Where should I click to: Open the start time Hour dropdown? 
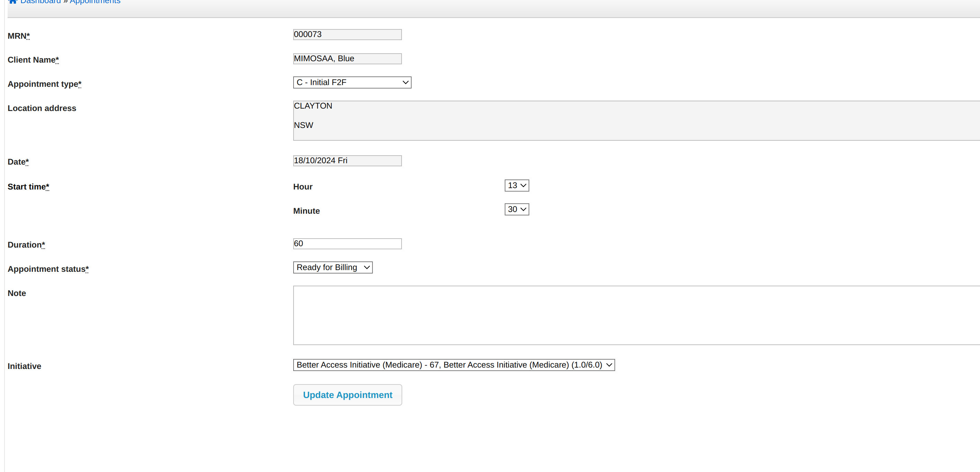(516, 185)
